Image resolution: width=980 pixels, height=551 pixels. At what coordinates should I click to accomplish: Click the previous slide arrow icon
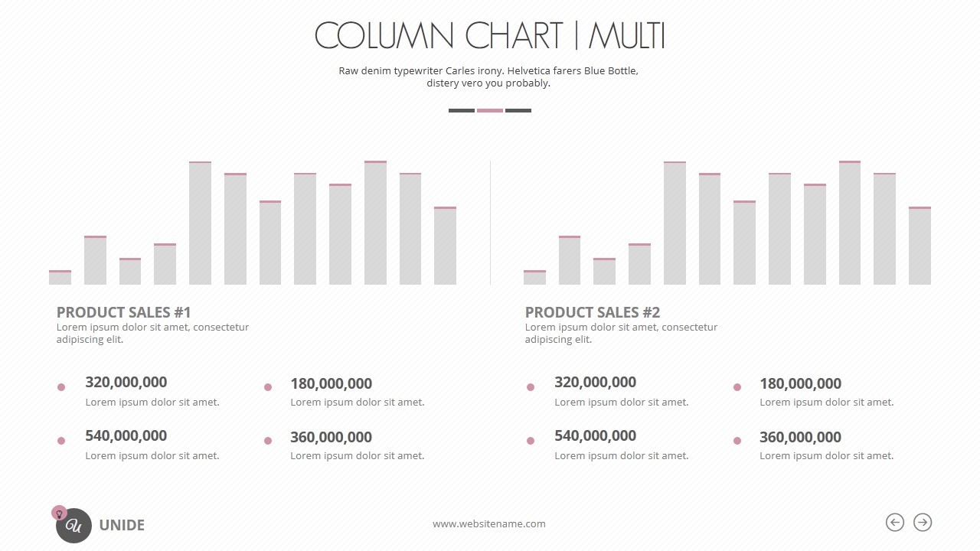click(x=894, y=522)
